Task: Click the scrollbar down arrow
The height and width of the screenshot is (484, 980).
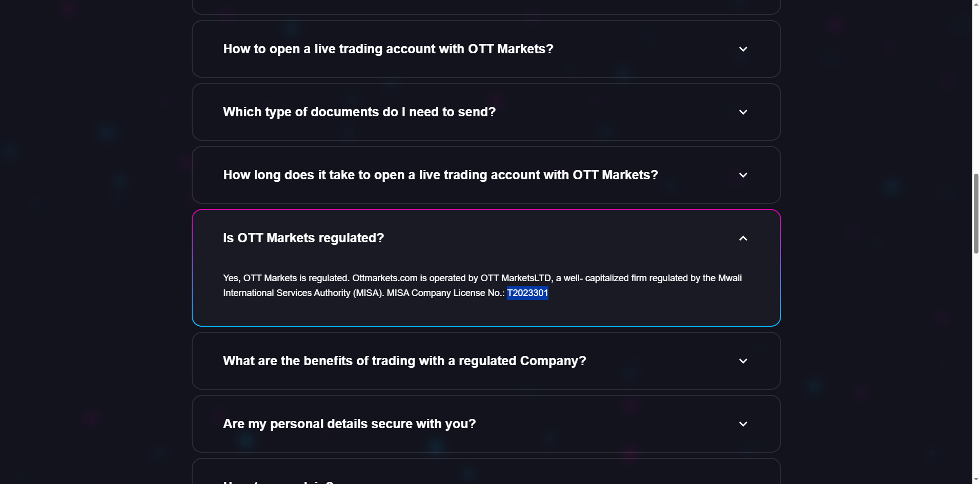Action: click(x=976, y=480)
